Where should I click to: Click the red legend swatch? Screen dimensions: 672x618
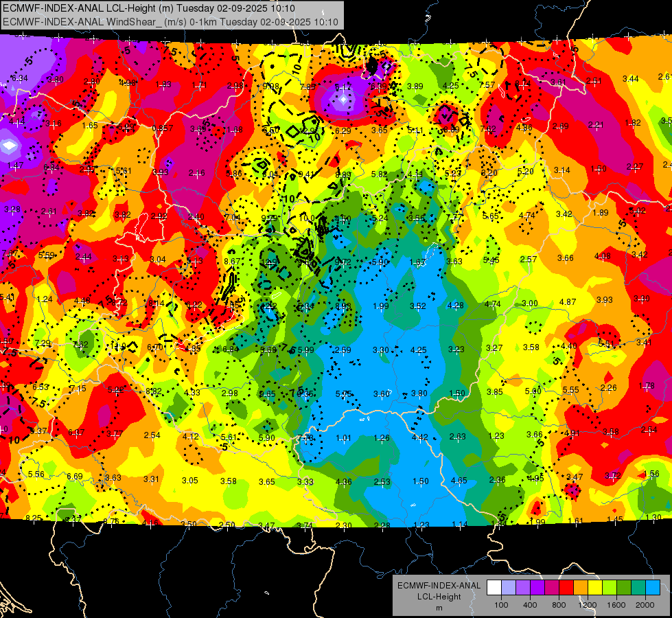click(566, 588)
